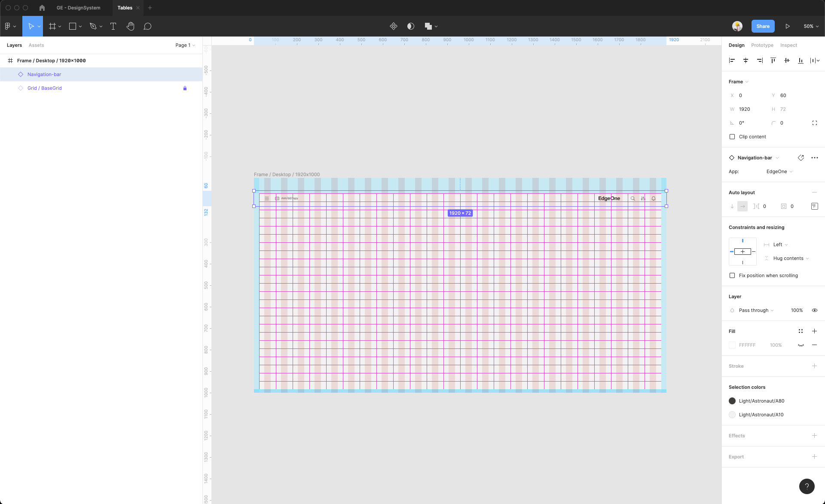Switch to the Assets tab

(x=36, y=45)
